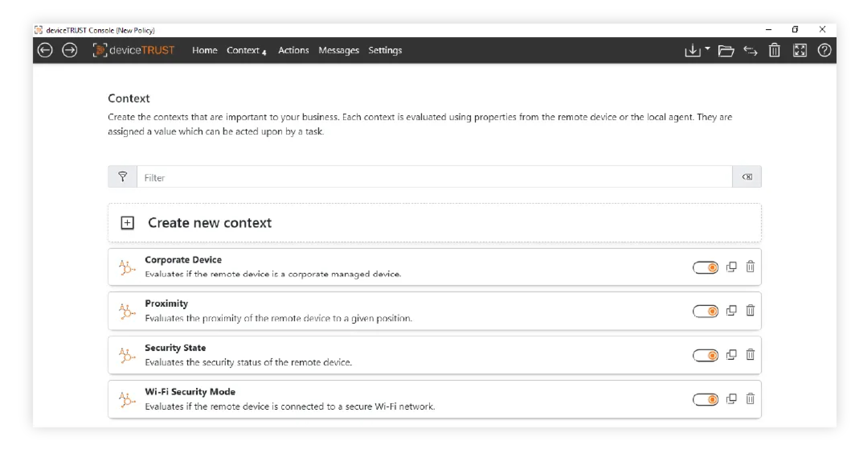Go to the Settings menu

[x=385, y=50]
